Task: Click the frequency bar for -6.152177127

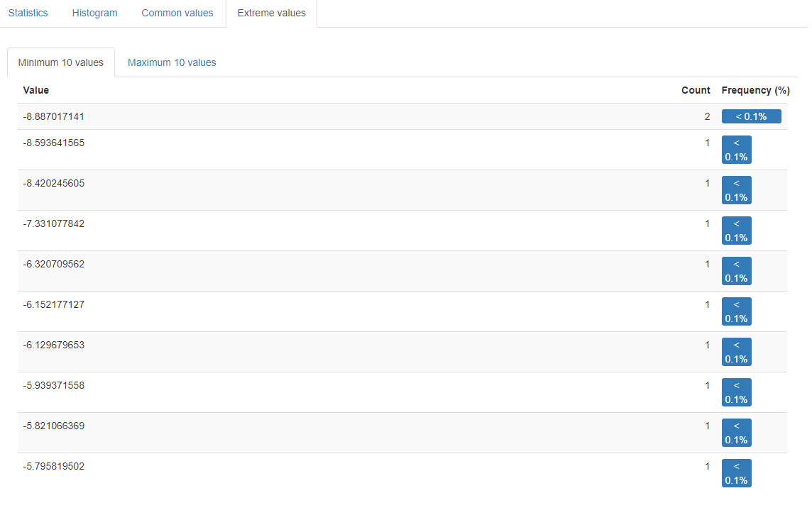Action: pyautogui.click(x=736, y=311)
